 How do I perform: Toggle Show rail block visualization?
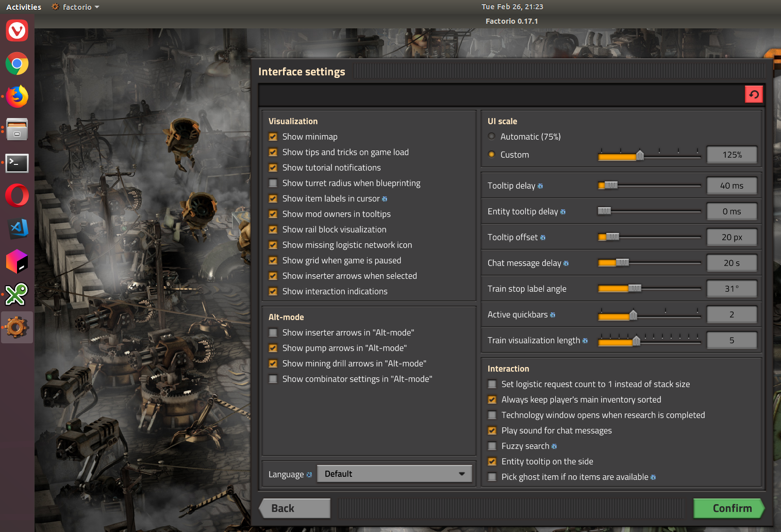[x=273, y=229]
